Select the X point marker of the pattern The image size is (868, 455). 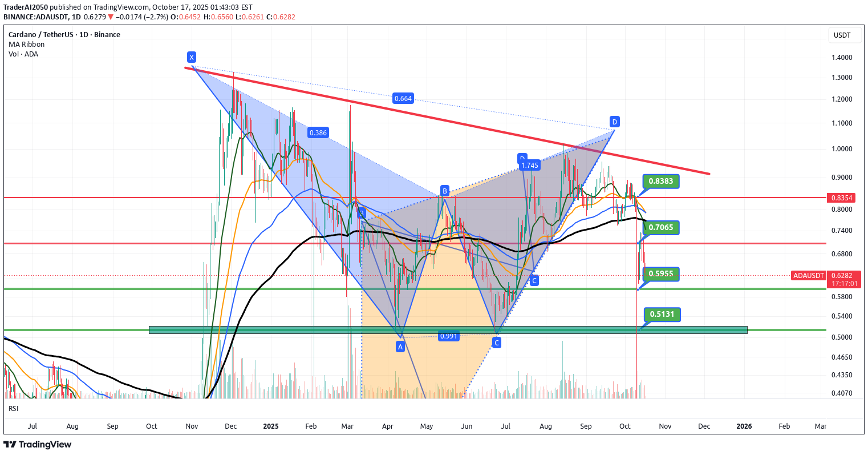coord(192,57)
